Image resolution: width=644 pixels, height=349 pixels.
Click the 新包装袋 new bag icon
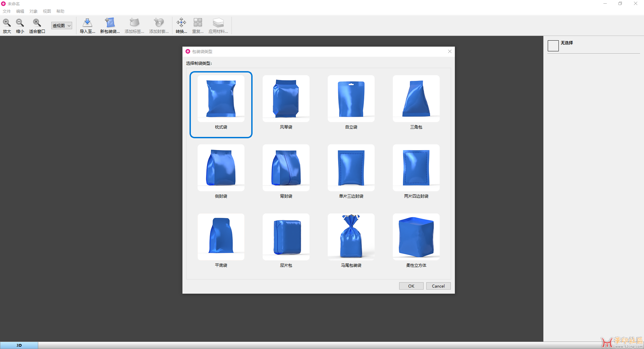[x=110, y=23]
